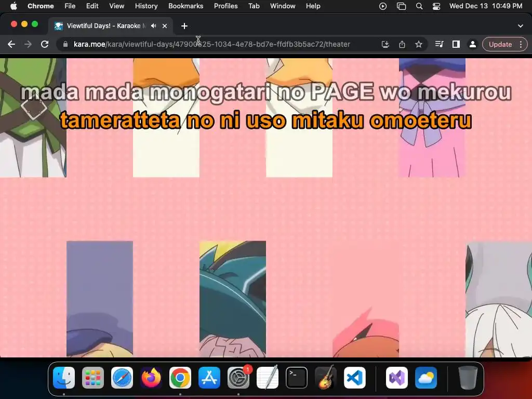Bookmark this tab with star icon
The image size is (532, 399).
(x=419, y=44)
